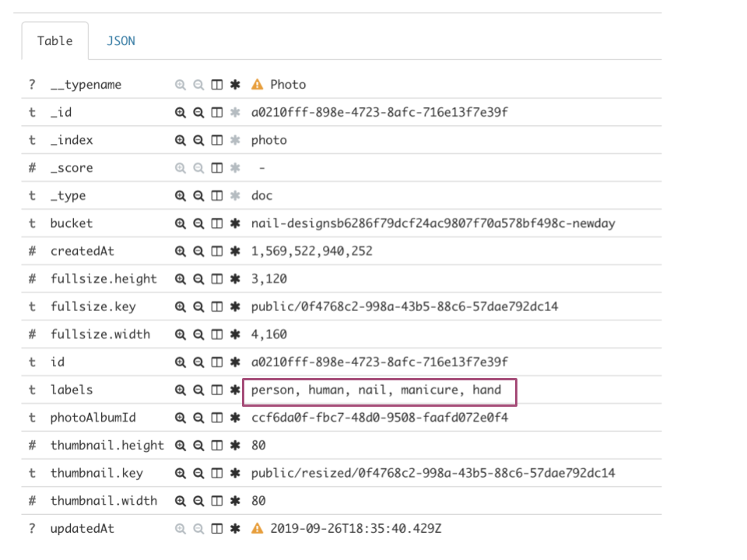This screenshot has height=560, width=747.
Task: Filter out the labels field value
Action: point(199,390)
